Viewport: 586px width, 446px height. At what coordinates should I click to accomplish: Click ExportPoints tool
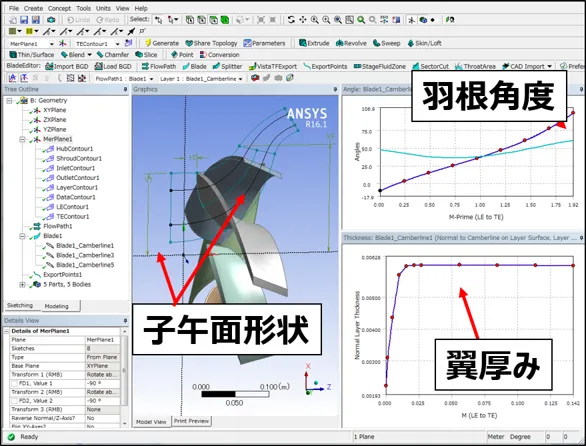(325, 66)
